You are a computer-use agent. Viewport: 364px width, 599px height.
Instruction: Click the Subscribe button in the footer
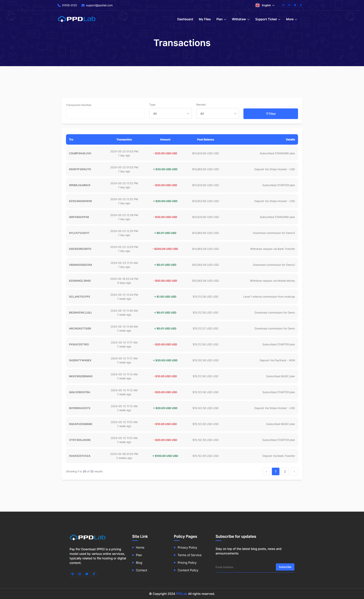coord(285,567)
